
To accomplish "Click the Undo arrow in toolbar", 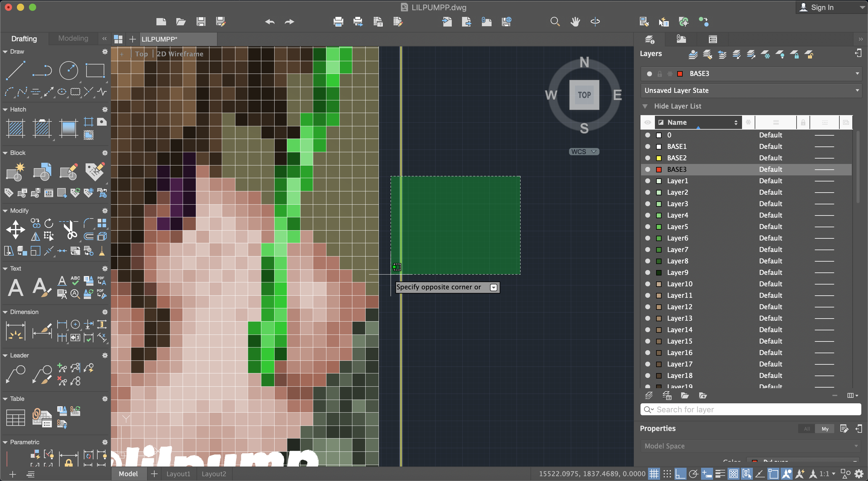I will 269,22.
